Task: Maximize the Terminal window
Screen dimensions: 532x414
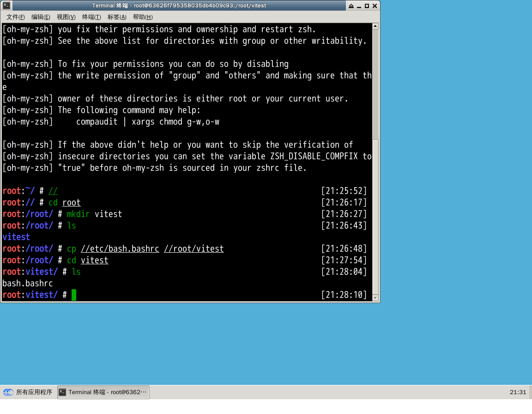Action: [367, 6]
